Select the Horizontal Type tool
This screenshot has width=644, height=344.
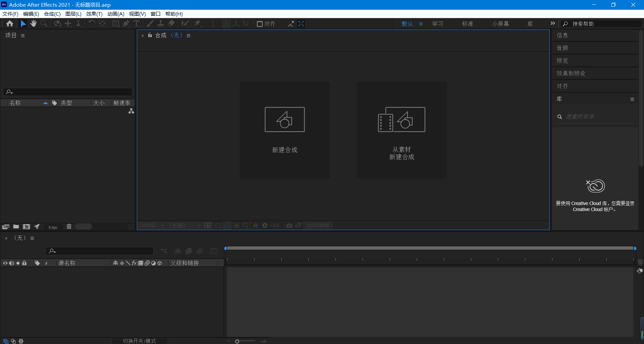coord(136,23)
